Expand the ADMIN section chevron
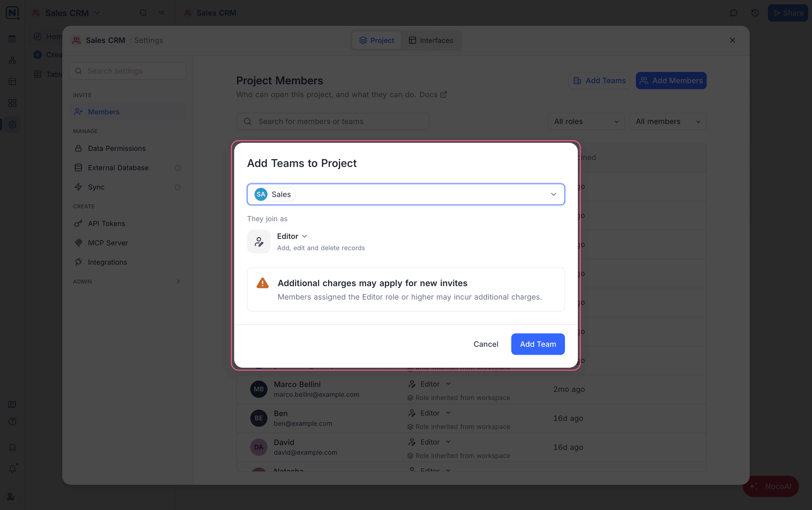 point(178,281)
